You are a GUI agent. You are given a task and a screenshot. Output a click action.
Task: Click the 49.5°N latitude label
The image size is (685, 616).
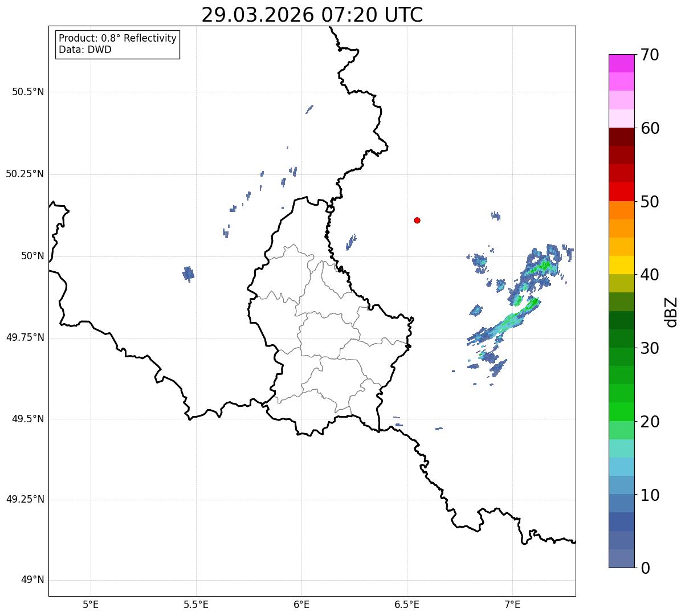(28, 419)
